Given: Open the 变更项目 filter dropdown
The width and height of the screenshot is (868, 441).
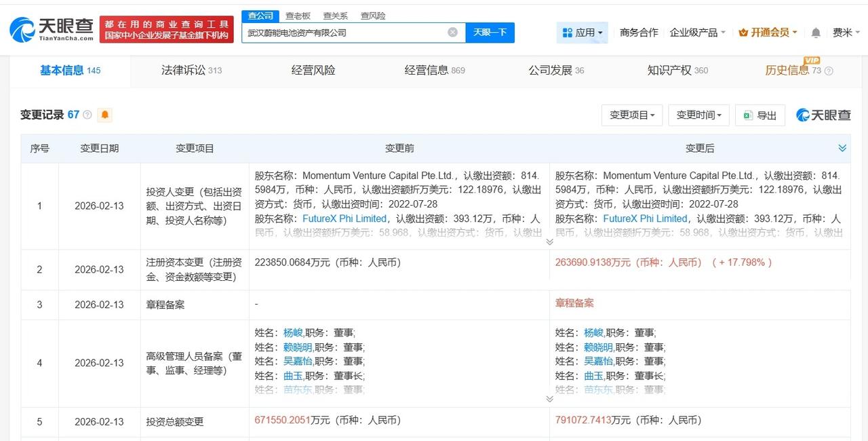Looking at the screenshot, I should [x=631, y=115].
